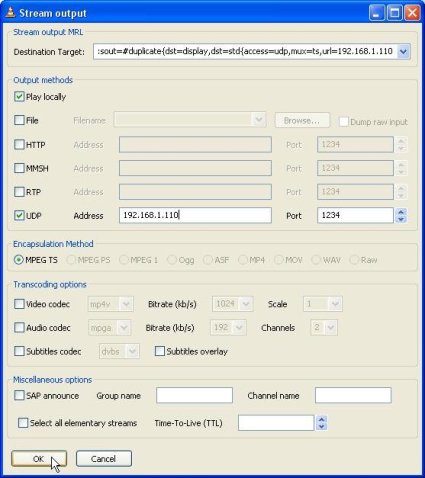This screenshot has width=425, height=478.
Task: Open the video Bitrate 1024 dropdown
Action: 233,304
